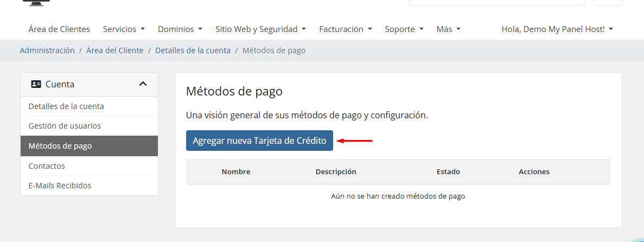Click the Administración breadcrumb link
644x242 pixels.
click(47, 50)
